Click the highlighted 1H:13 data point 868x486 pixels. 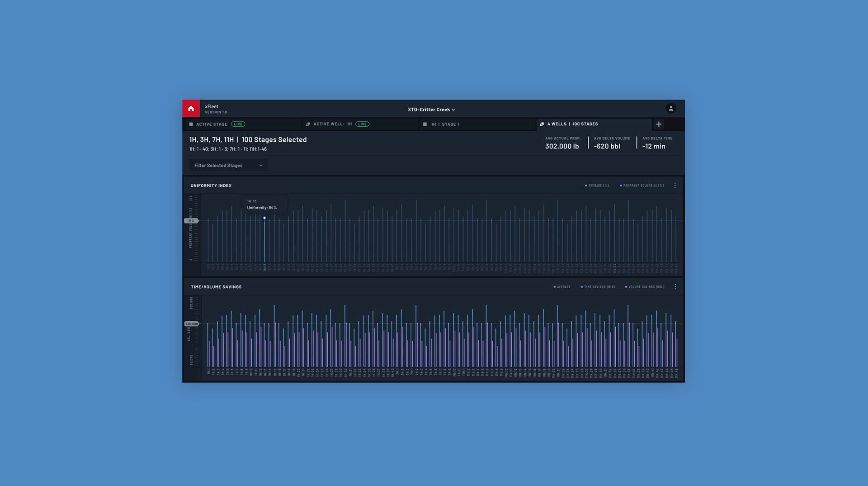(x=264, y=218)
